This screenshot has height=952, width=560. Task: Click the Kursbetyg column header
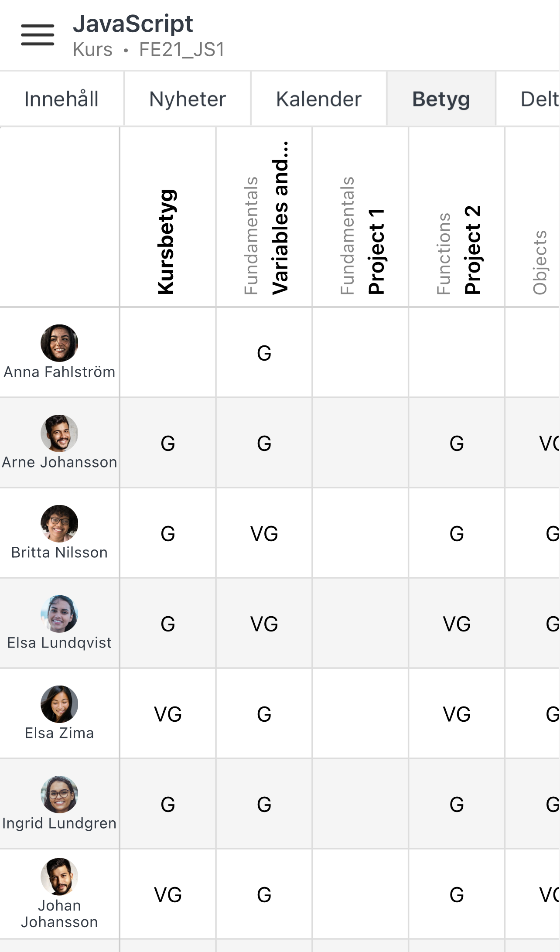coord(167,242)
